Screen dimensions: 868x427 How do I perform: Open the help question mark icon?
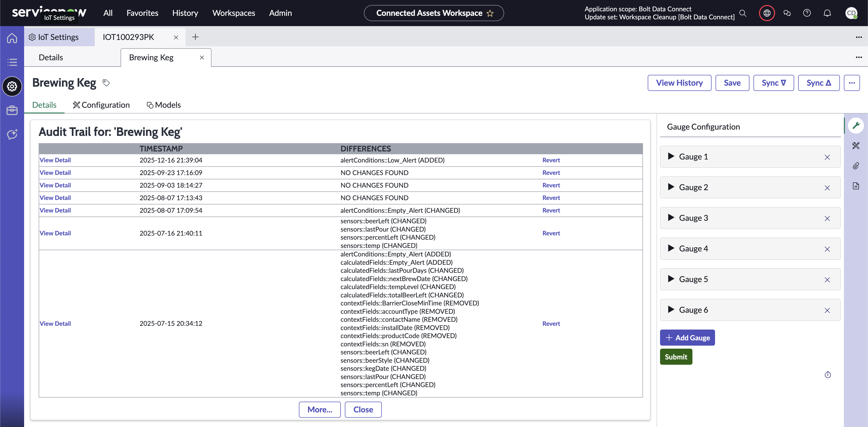click(x=807, y=13)
